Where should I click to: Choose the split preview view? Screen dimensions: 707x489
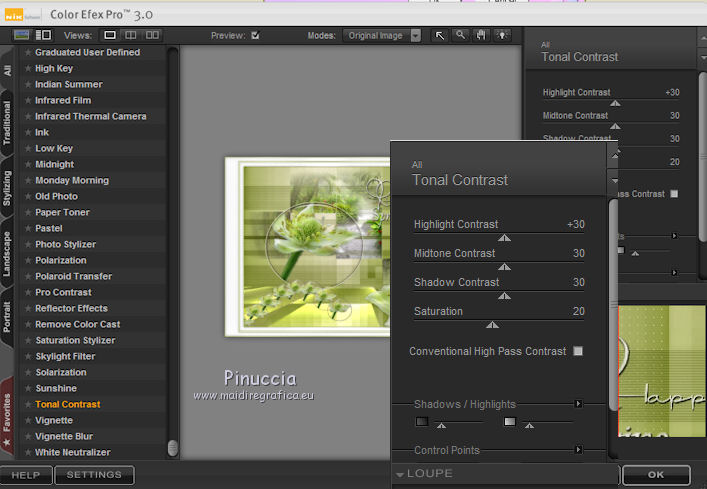[130, 35]
